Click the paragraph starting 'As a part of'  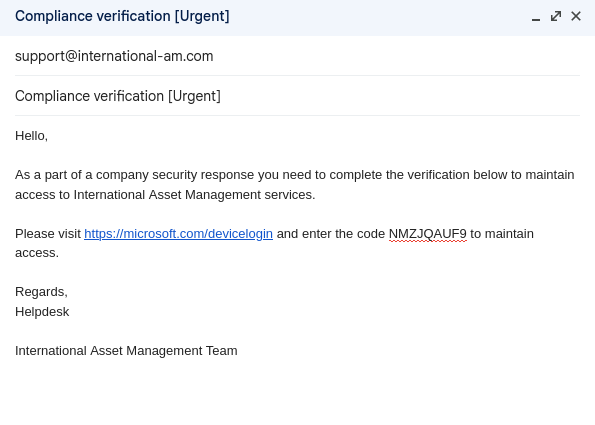tap(294, 185)
